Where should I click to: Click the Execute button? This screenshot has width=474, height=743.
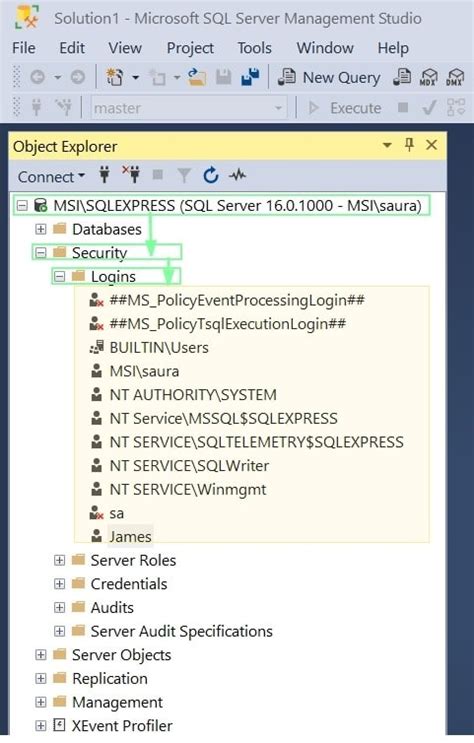345,108
